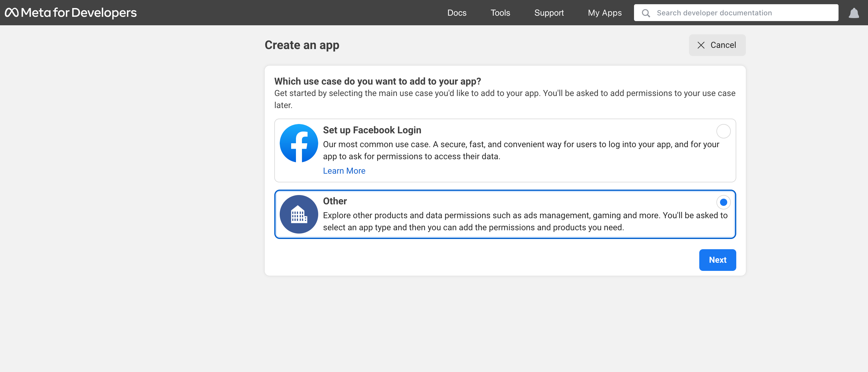Click the 'Which use case' question heading
The width and height of the screenshot is (868, 372).
click(x=377, y=81)
